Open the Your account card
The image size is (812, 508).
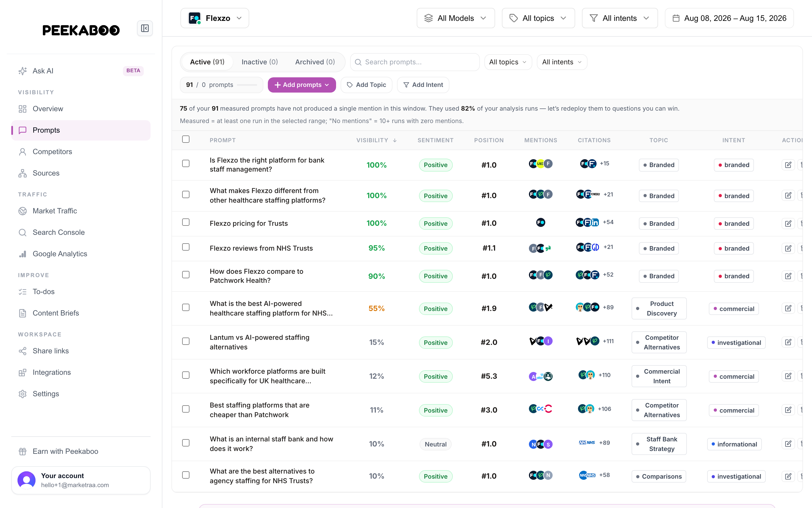(x=81, y=480)
